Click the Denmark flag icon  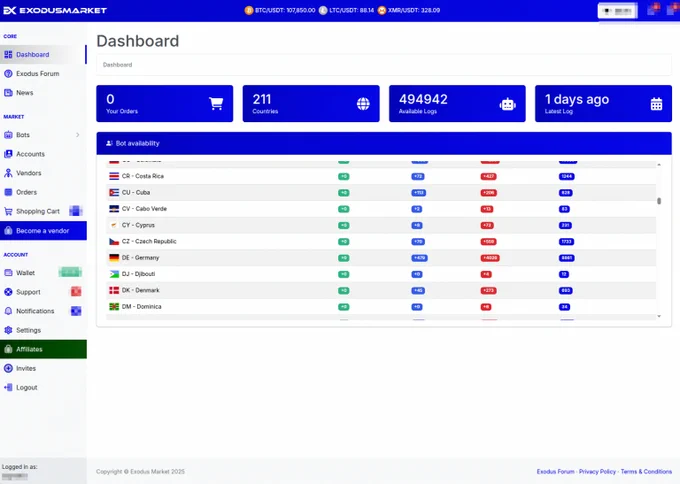114,290
